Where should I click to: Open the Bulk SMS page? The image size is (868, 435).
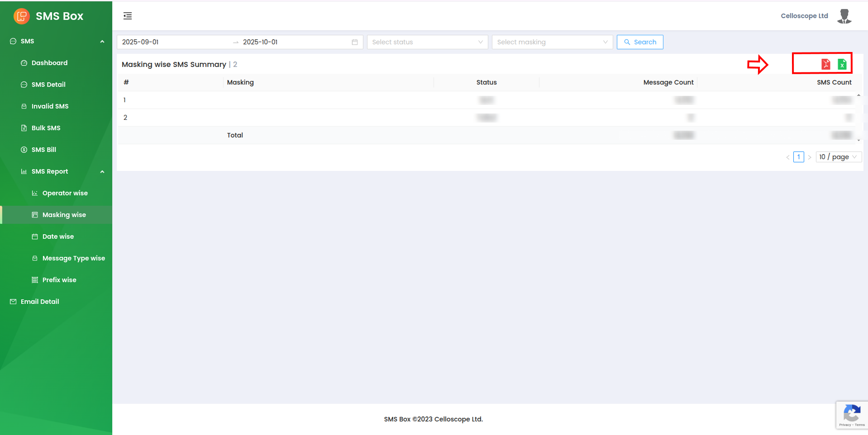click(46, 128)
